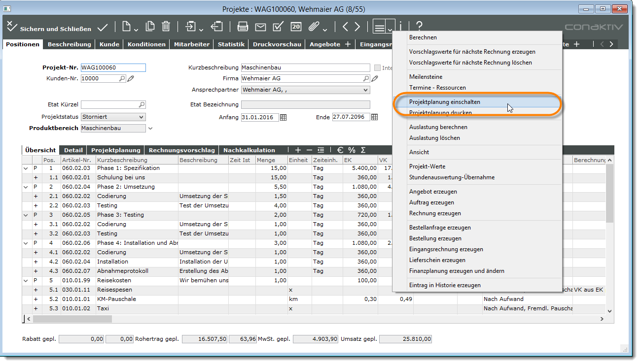
Task: Select Projektplanung einschalten menu entry
Action: pos(444,102)
